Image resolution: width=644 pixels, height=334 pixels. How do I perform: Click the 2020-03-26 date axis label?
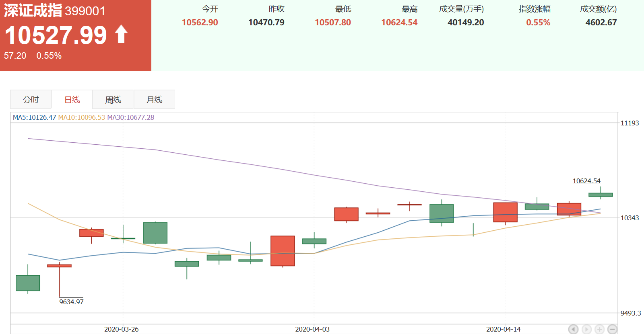point(121,329)
